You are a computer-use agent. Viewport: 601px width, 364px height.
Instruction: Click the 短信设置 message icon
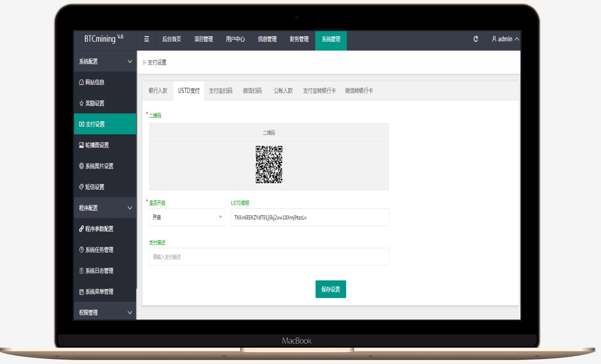(x=81, y=187)
